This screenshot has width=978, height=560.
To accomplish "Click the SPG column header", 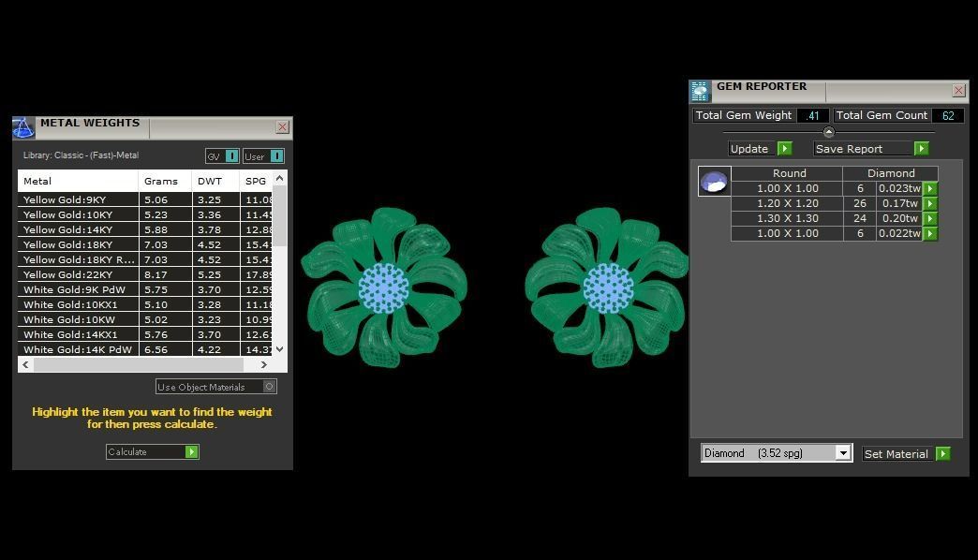I will (257, 181).
